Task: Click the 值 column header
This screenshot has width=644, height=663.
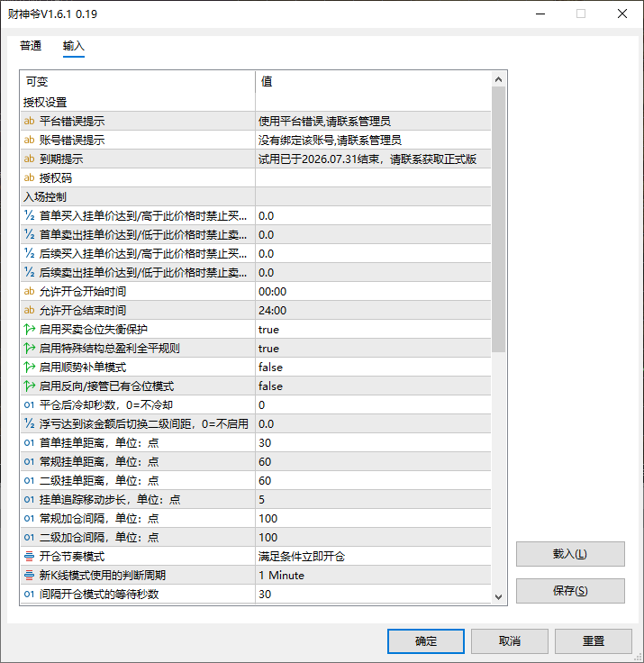Action: 373,82
